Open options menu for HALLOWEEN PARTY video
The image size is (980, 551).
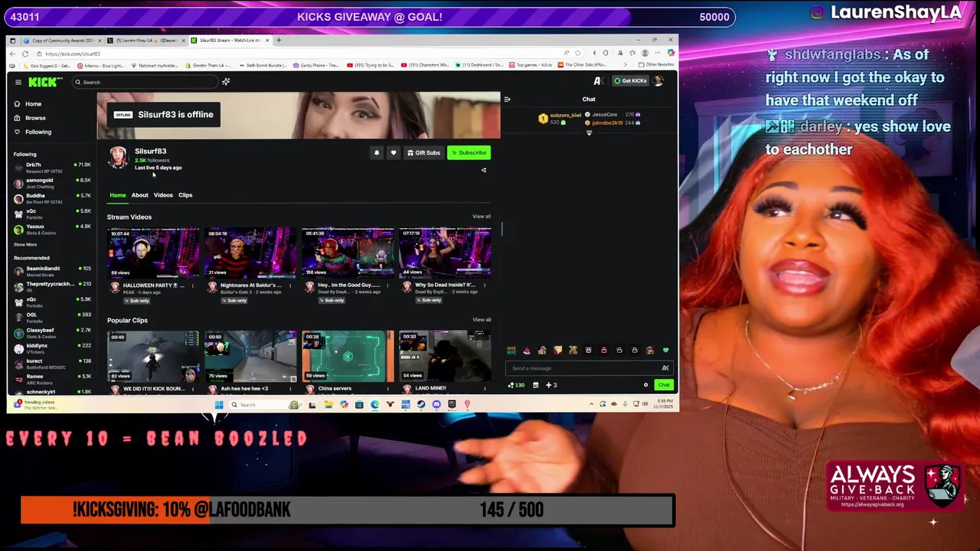[193, 285]
